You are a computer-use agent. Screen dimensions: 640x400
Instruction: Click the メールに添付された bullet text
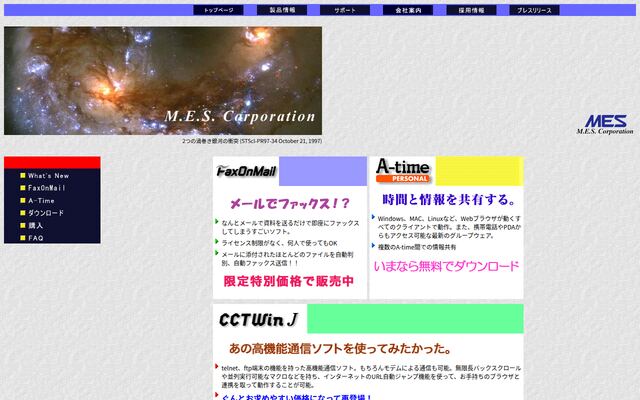pos(287,259)
